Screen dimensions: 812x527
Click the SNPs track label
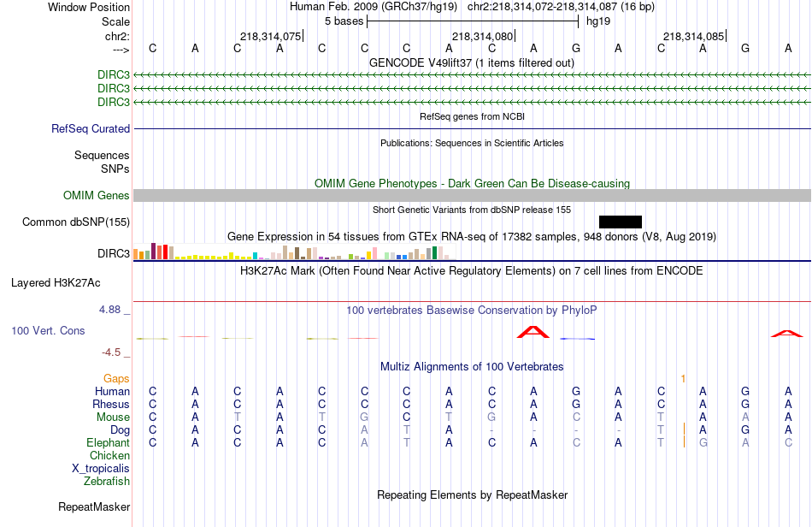coord(115,169)
